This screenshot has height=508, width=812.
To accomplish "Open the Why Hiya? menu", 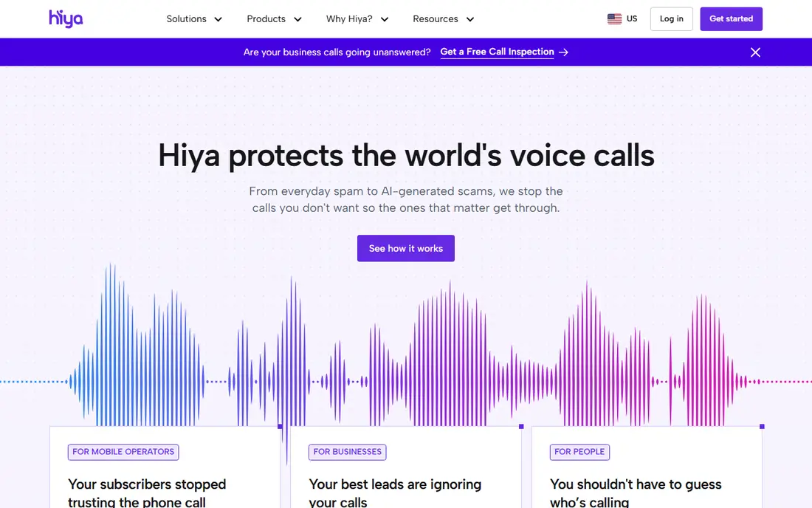I will [357, 19].
